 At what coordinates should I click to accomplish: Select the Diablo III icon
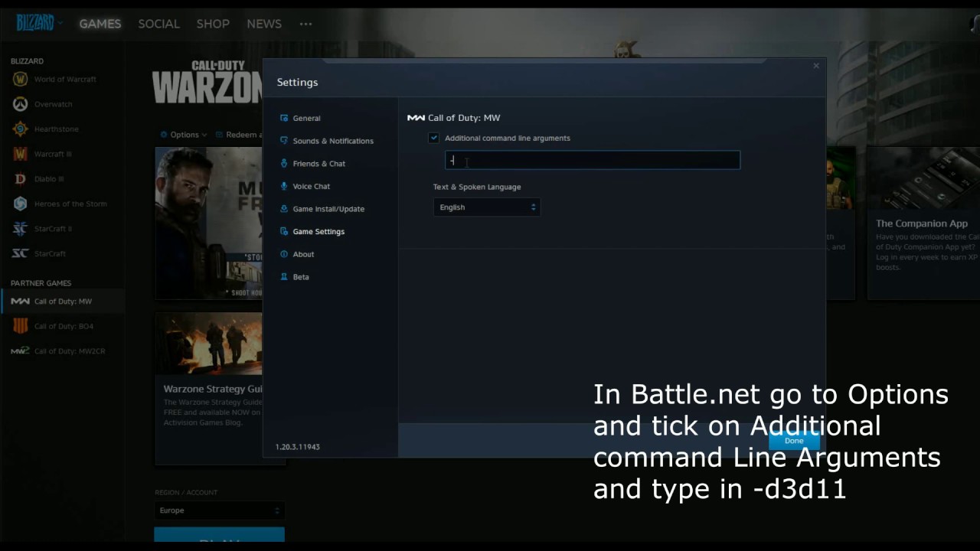(21, 179)
